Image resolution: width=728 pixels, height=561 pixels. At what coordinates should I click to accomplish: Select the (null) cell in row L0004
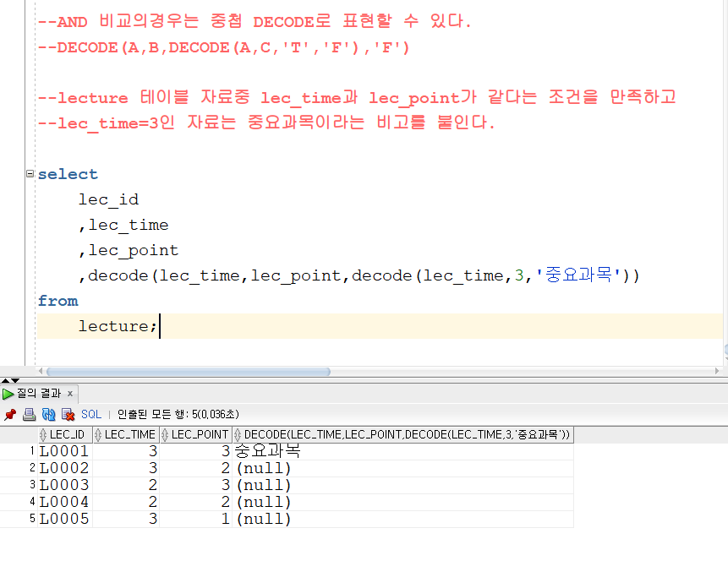[402, 502]
